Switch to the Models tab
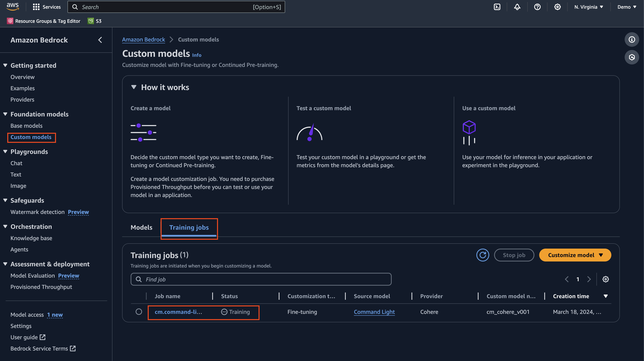The width and height of the screenshot is (644, 361). [141, 227]
